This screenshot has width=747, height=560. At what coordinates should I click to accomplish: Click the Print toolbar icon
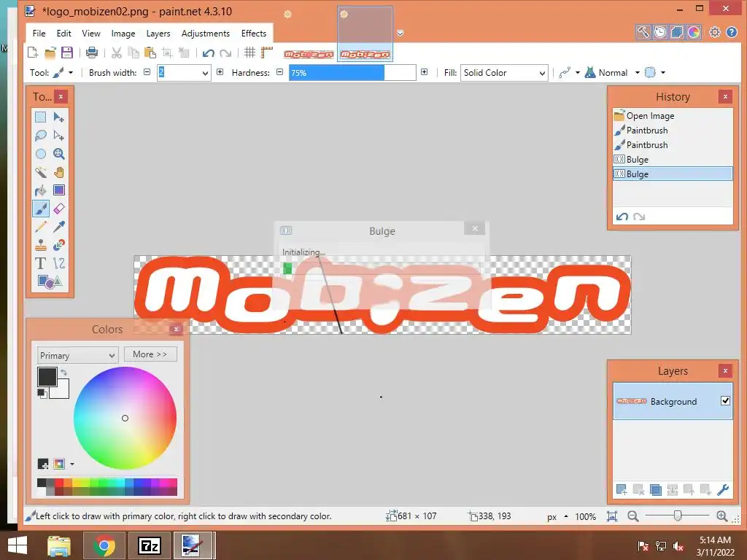pos(91,52)
